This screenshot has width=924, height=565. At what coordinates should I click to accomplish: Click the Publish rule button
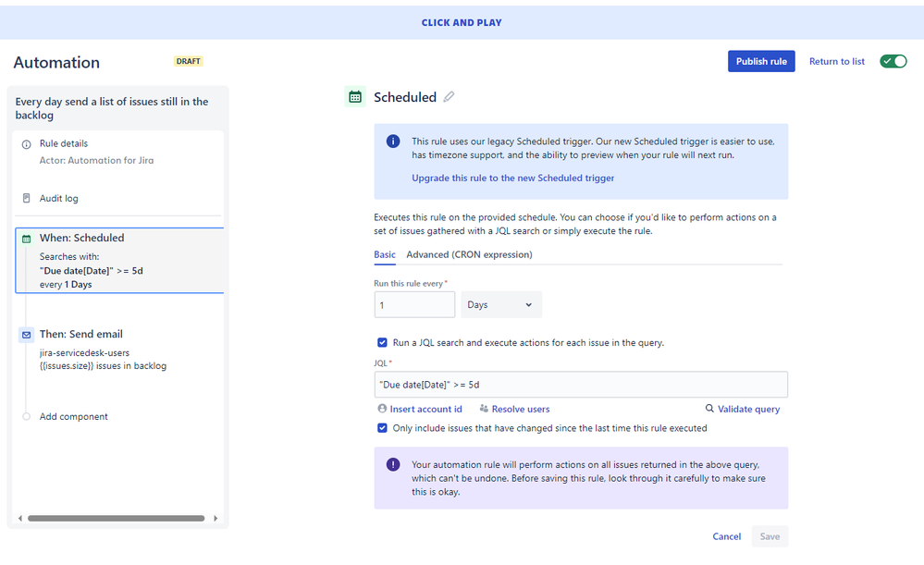(x=761, y=61)
